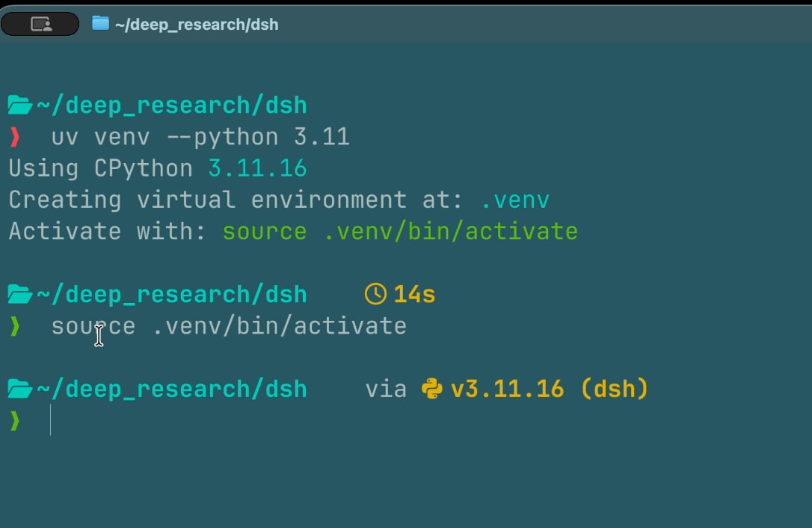Screen dimensions: 812x528
Task: Click the folder icon above the uv venv command
Action: click(x=20, y=105)
